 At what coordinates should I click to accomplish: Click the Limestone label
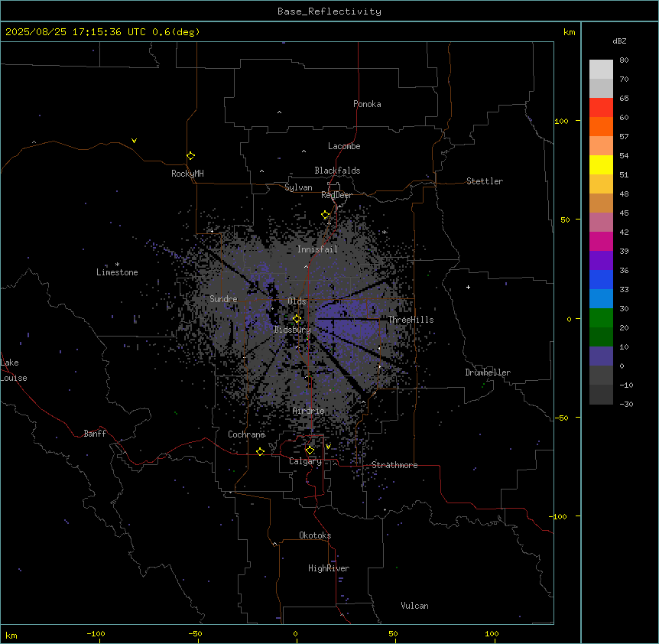117,272
